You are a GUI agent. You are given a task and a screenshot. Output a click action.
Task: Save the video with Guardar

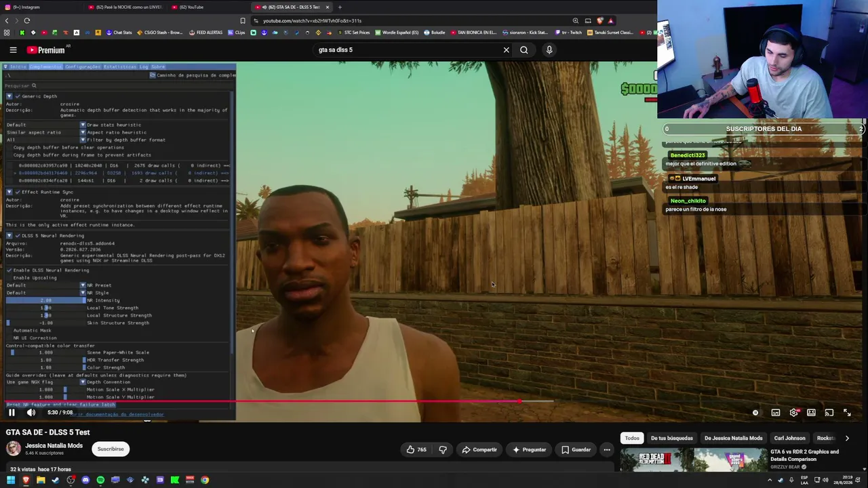575,449
